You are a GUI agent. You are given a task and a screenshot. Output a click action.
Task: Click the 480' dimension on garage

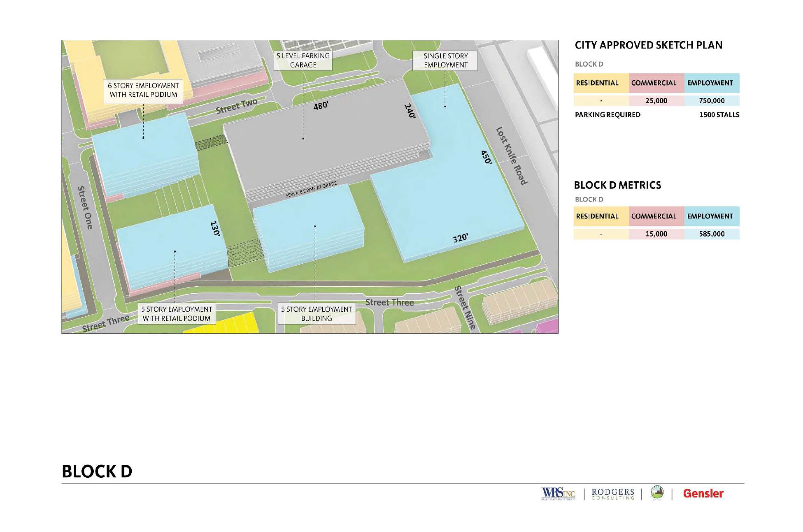click(x=320, y=106)
